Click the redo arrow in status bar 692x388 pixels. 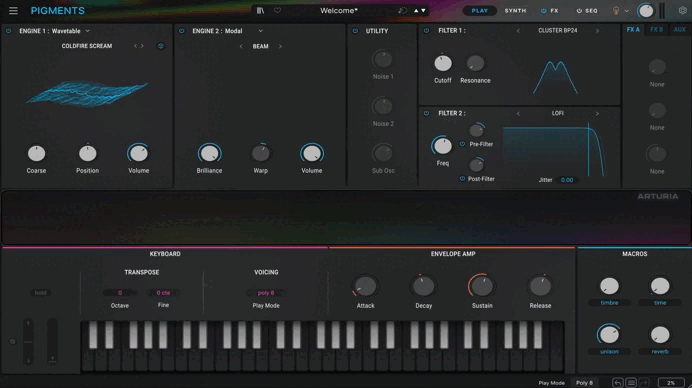(644, 383)
